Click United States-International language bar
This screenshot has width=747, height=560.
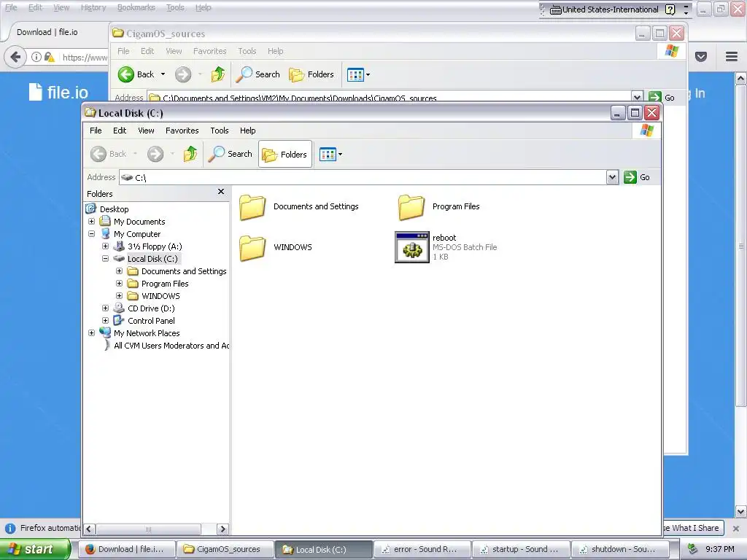point(604,9)
